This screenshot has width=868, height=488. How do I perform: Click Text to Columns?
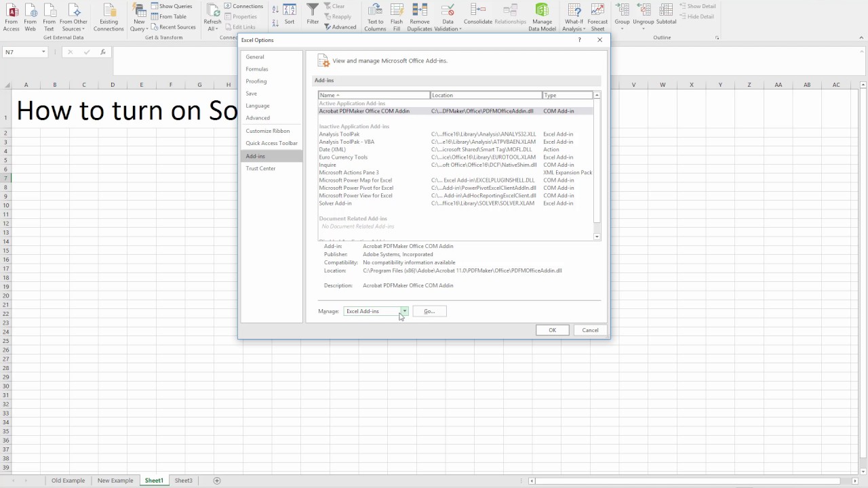point(375,17)
